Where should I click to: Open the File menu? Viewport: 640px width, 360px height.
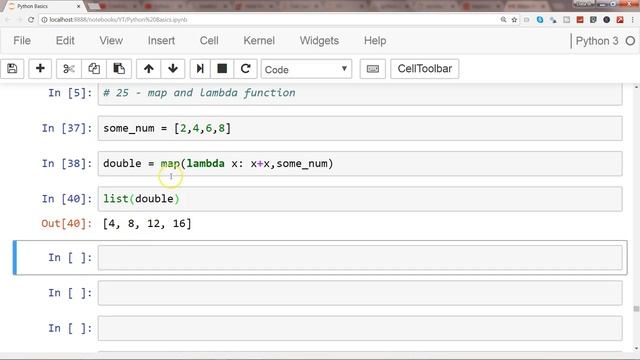tap(22, 40)
